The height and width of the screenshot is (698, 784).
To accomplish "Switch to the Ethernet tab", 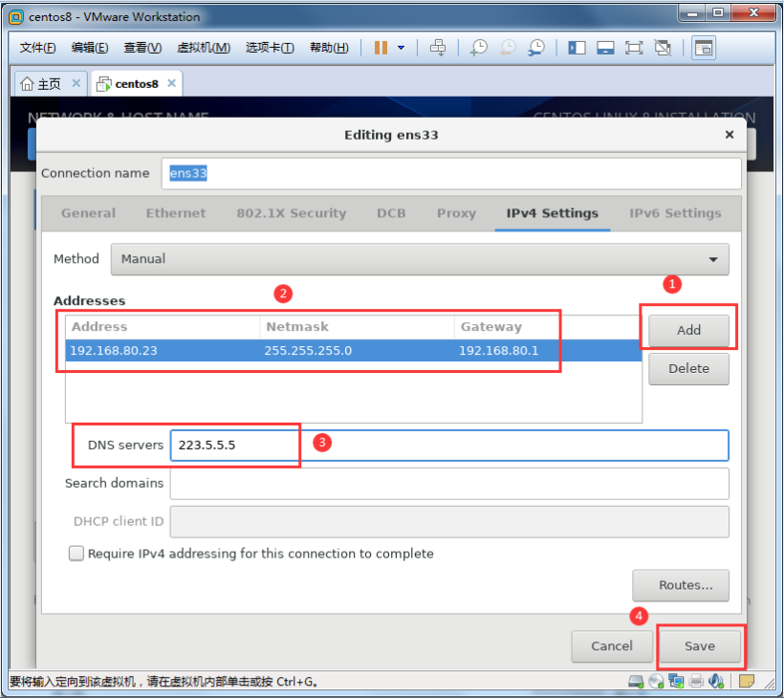I will pos(176,213).
